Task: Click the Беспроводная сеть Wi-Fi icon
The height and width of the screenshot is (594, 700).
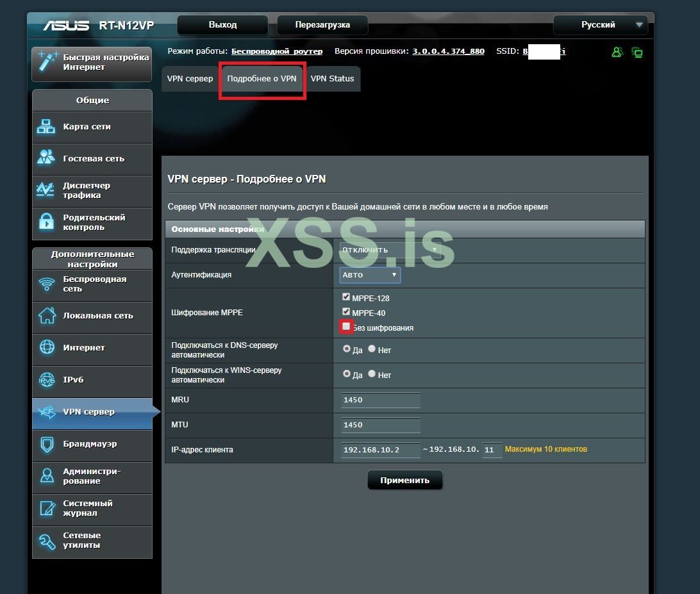Action: [x=46, y=284]
